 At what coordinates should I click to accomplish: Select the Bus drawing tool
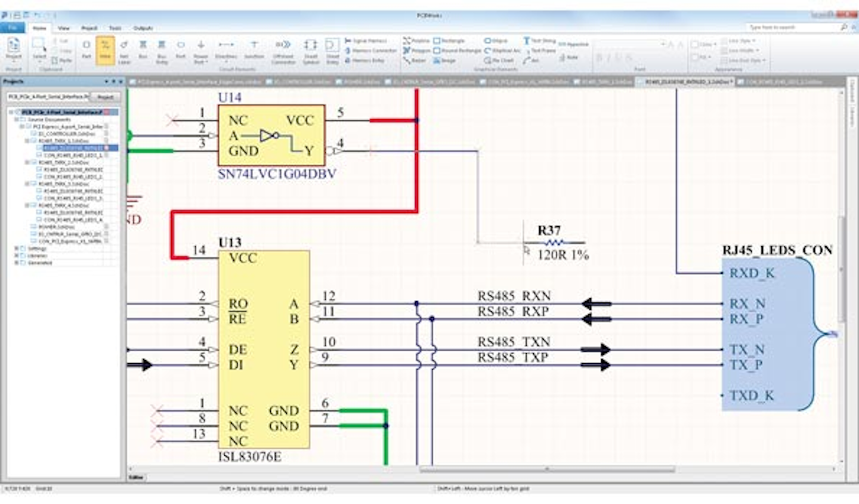(x=143, y=48)
